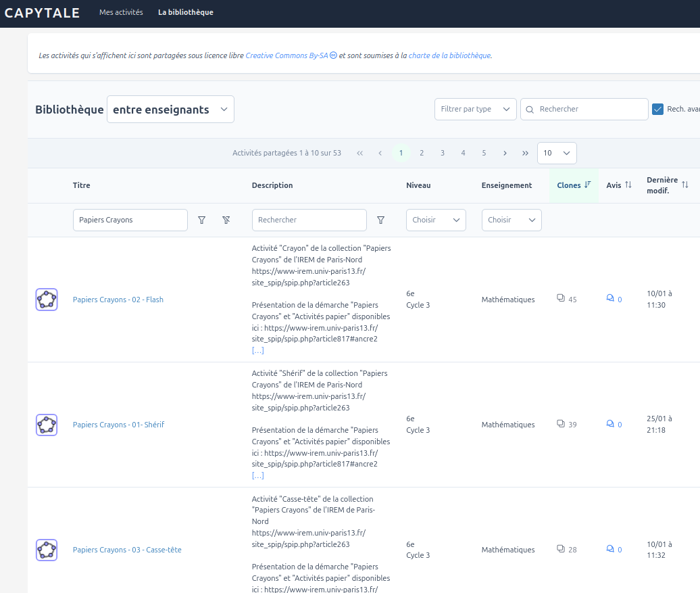This screenshot has width=700, height=593.
Task: Open the charte de la bibliothèque link
Action: [x=449, y=55]
